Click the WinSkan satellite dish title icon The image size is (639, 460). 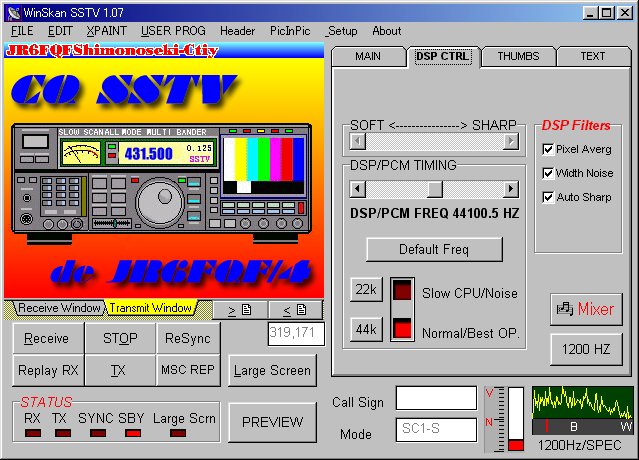pos(14,13)
